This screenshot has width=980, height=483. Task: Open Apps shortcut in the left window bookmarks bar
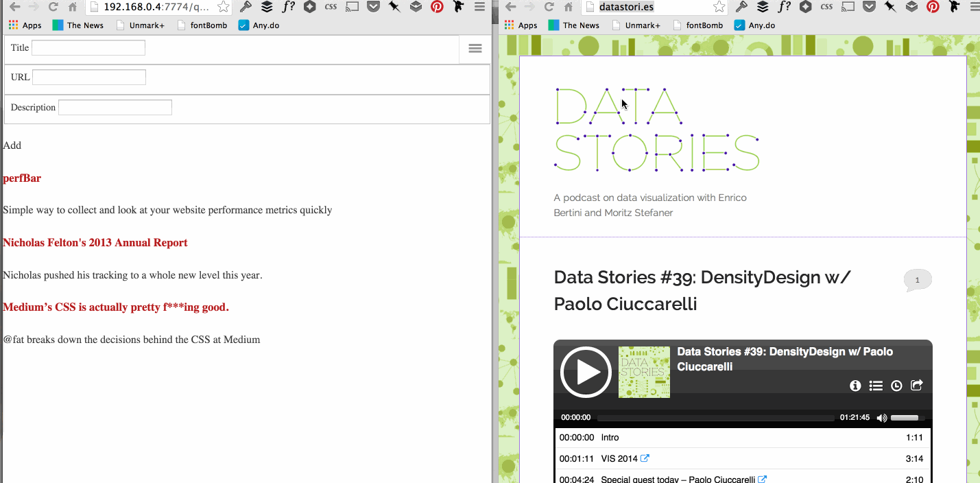pos(25,25)
